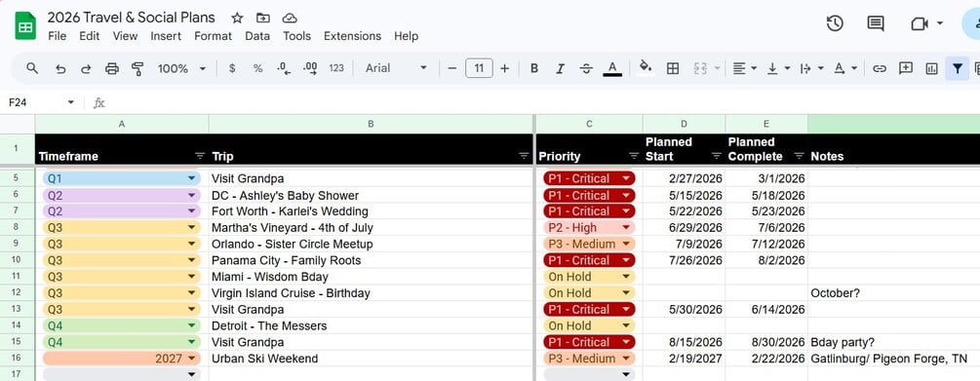Open the Timeframe column filter

pos(199,156)
